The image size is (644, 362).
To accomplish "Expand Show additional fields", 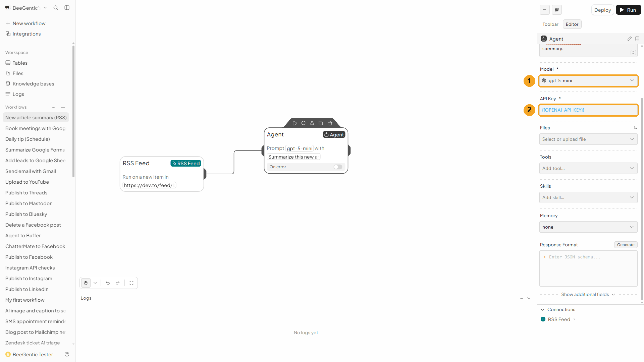I will (x=588, y=295).
